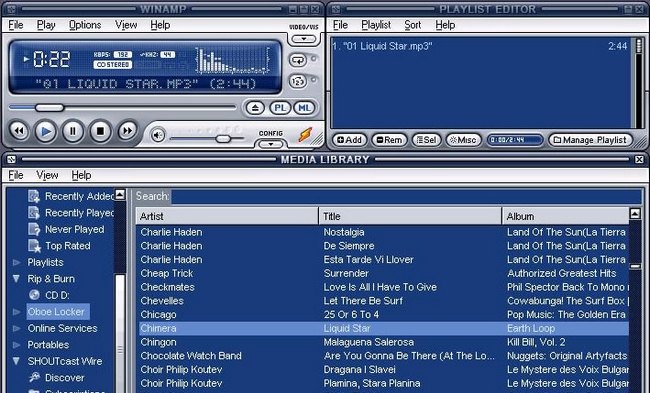Sort by the Title column header
The width and height of the screenshot is (650, 393).
(x=410, y=216)
